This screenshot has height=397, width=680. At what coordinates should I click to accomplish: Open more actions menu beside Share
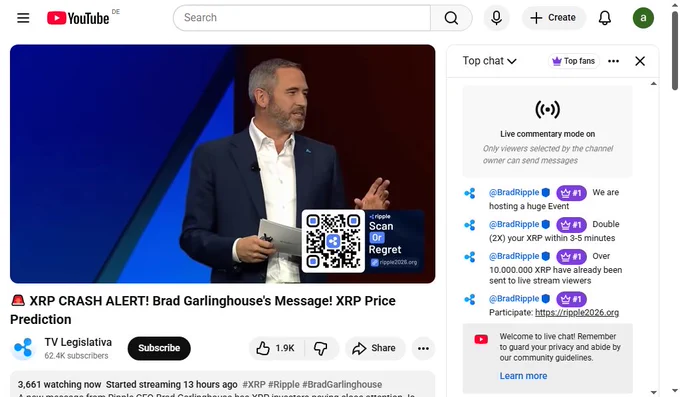[423, 348]
